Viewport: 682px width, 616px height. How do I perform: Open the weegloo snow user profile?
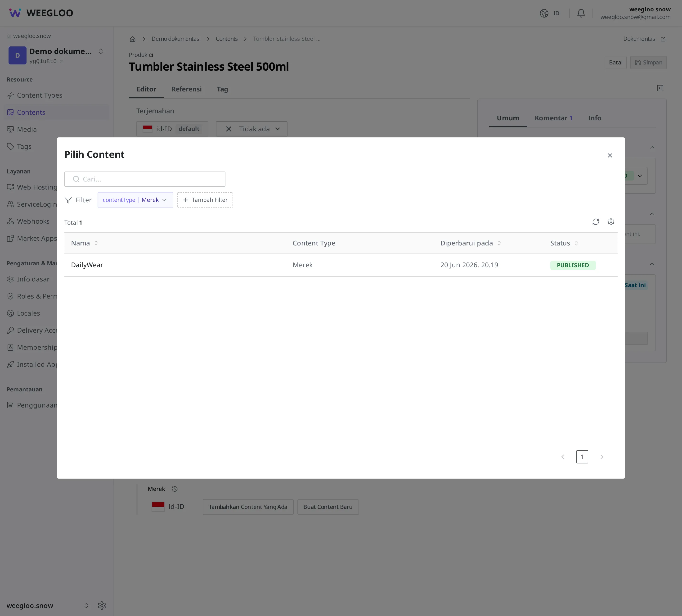[635, 13]
